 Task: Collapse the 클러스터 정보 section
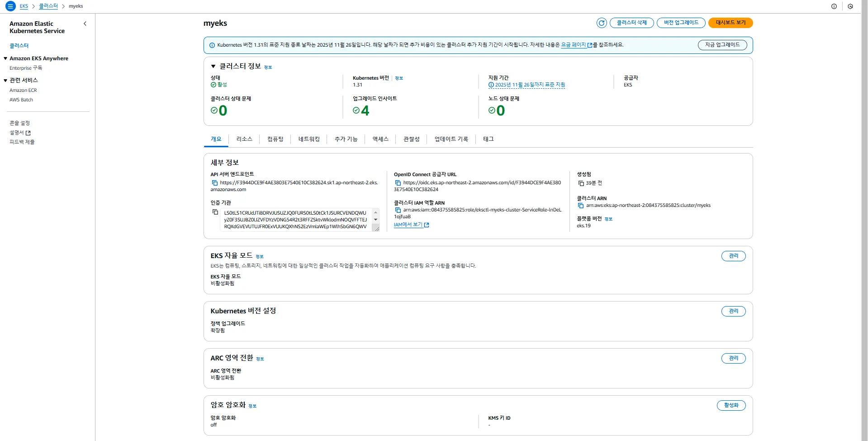click(x=213, y=67)
